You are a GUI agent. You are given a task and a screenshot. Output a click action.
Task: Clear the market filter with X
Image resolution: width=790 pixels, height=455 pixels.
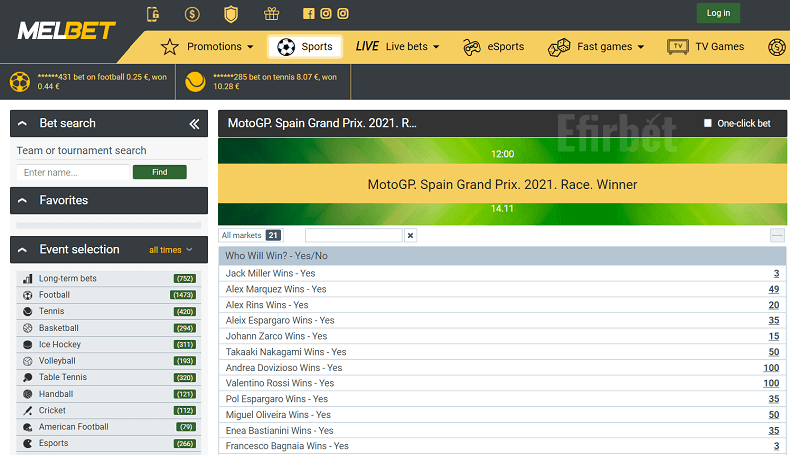pyautogui.click(x=411, y=235)
